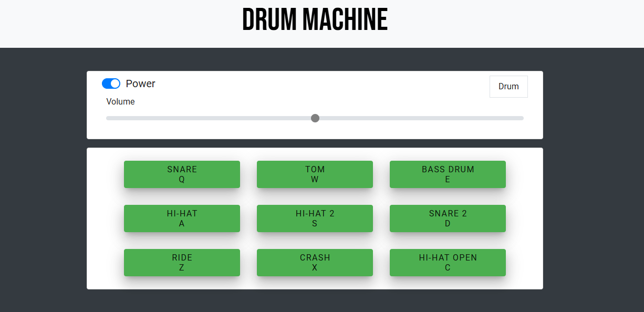
Task: Tap the Hi-Hat Open pad
Action: click(x=448, y=263)
